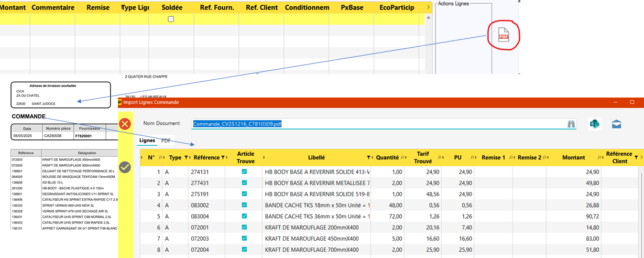Click the gray checkmark validate icon

tap(125, 167)
